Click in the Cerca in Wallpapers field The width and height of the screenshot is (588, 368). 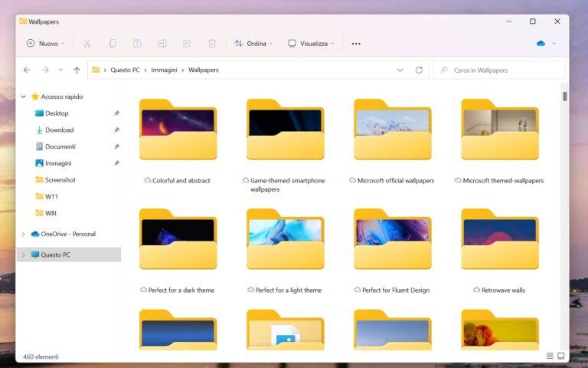coord(499,70)
